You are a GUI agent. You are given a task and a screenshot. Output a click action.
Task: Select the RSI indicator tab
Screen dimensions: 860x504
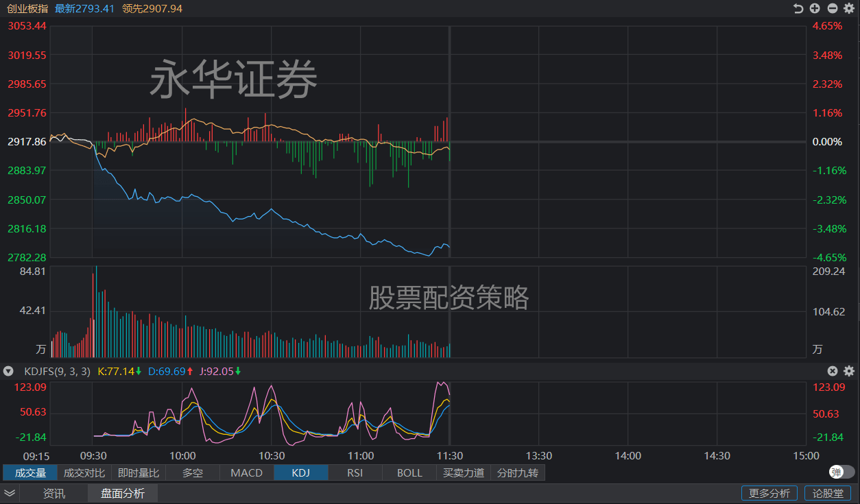(355, 472)
